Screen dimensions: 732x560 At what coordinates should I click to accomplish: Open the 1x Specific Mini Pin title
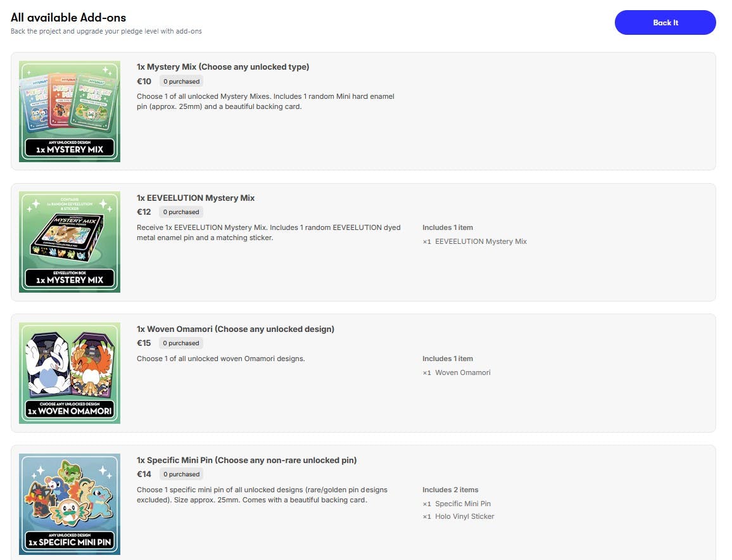pyautogui.click(x=246, y=461)
